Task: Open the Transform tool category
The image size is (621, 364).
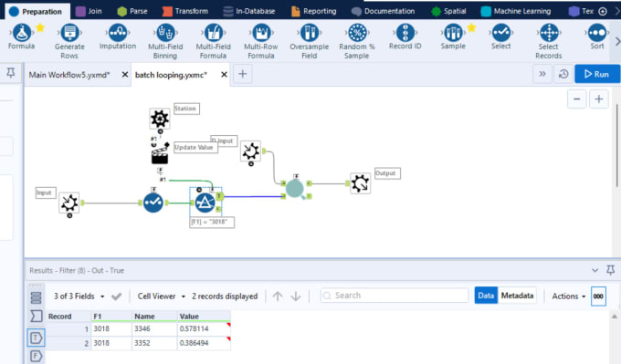Action: pos(185,11)
